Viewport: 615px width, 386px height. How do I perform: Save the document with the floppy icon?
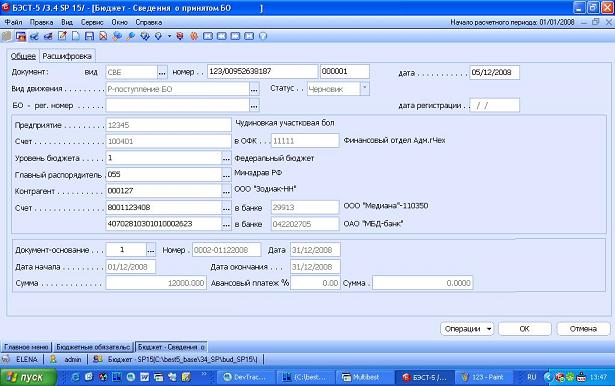coord(89,36)
